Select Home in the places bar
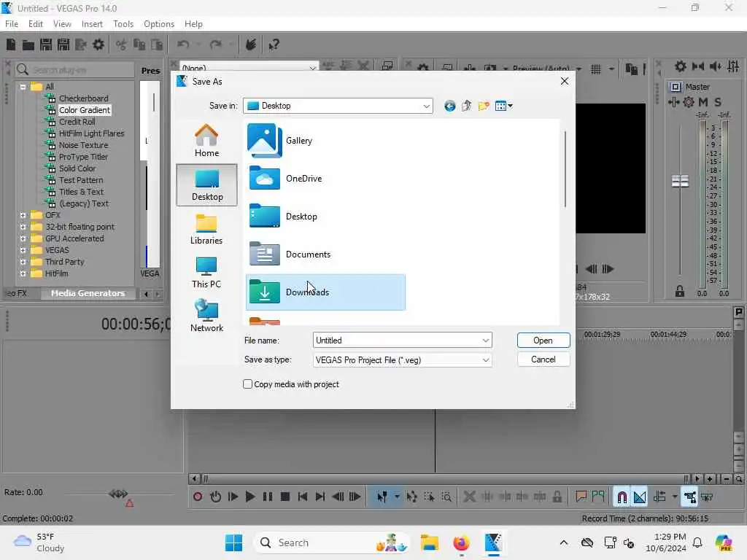 [x=206, y=141]
